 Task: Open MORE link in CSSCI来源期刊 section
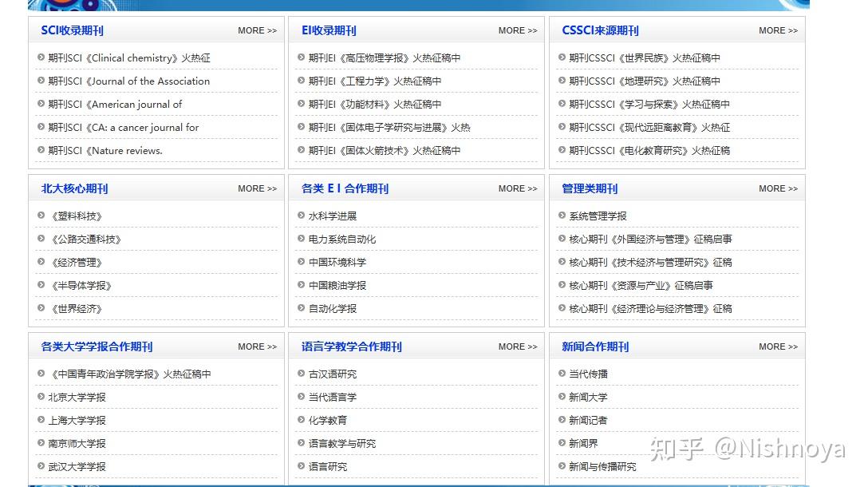coord(778,30)
